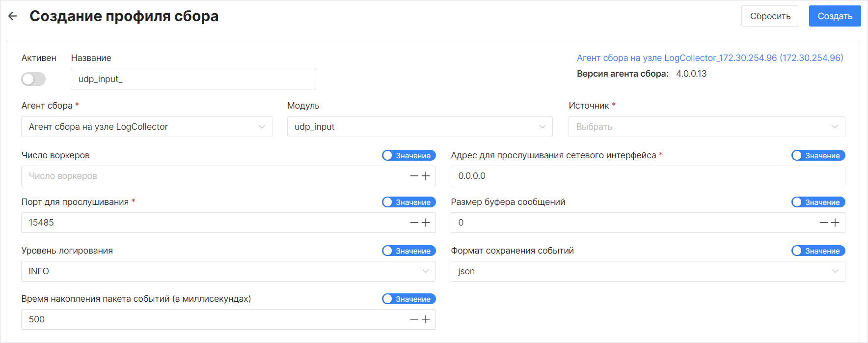Click the Сбросить button
This screenshot has height=343, width=868.
pyautogui.click(x=770, y=16)
